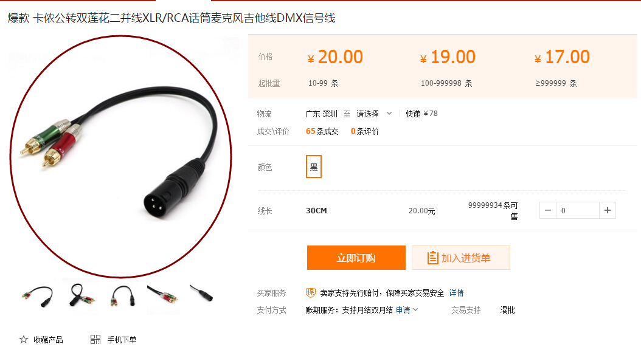Click the buyer protection shield icon
The height and width of the screenshot is (364, 641).
tap(311, 292)
